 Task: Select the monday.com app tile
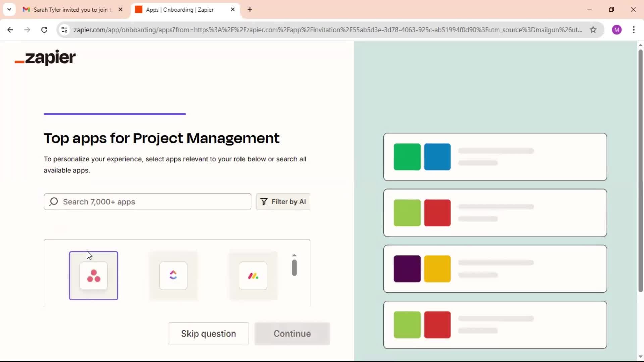coord(253,276)
